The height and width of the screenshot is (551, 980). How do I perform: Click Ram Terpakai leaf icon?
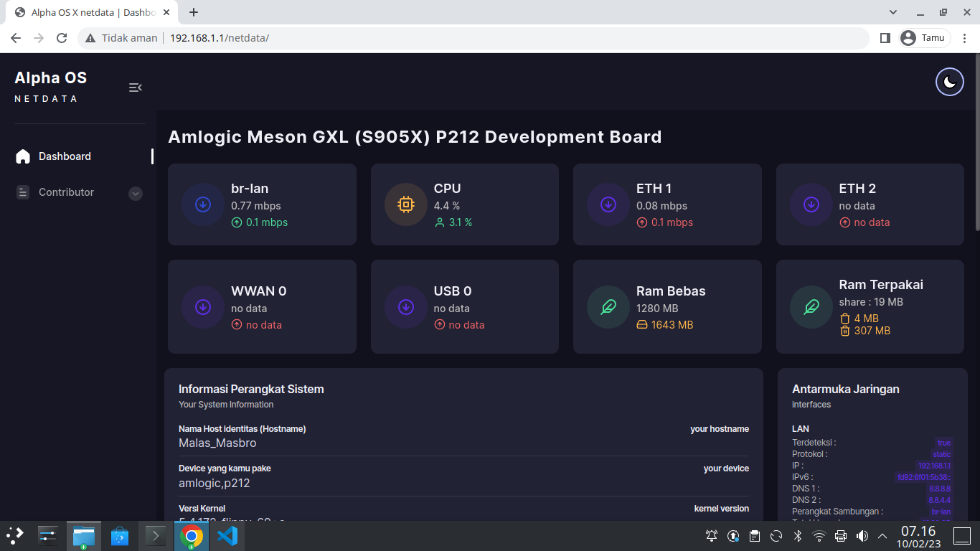pyautogui.click(x=811, y=307)
